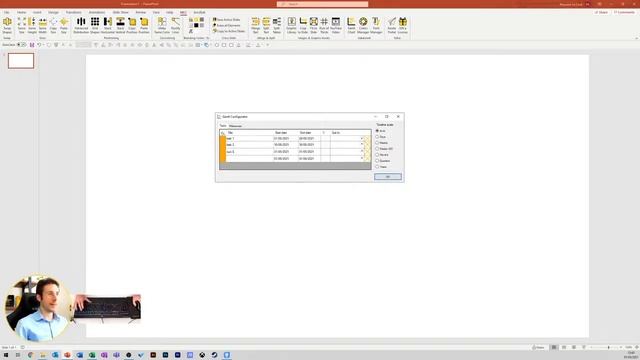The image size is (640, 360).
Task: Open the Transitions ribbon tab
Action: tap(73, 13)
